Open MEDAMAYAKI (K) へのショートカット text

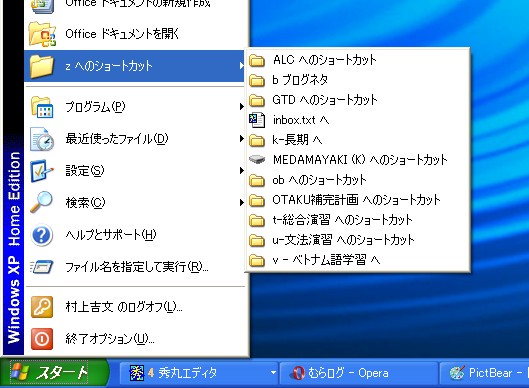(360, 160)
